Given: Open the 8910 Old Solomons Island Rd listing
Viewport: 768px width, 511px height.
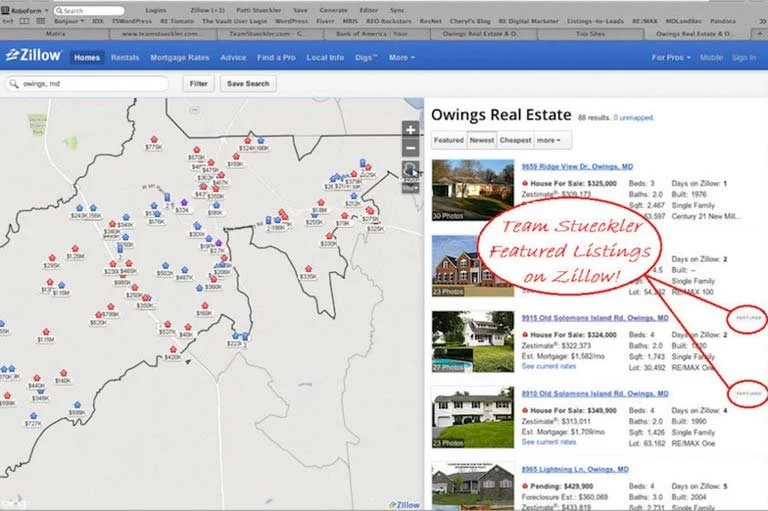Looking at the screenshot, I should (x=595, y=394).
